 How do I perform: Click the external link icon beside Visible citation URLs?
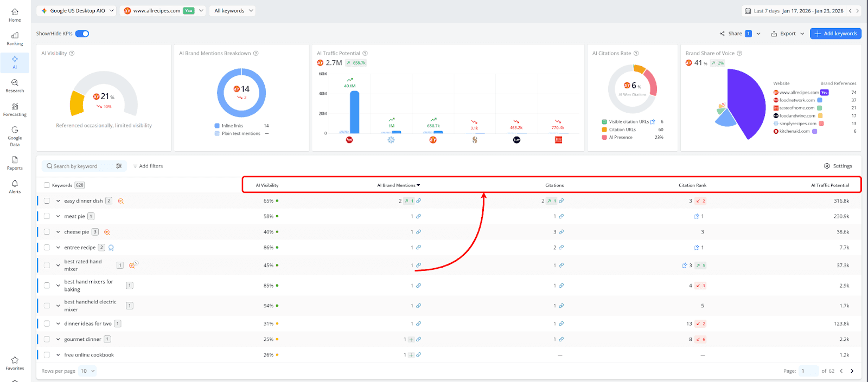653,122
